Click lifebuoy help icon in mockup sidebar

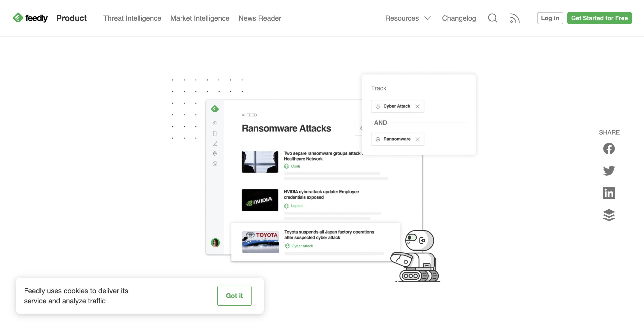[215, 164]
